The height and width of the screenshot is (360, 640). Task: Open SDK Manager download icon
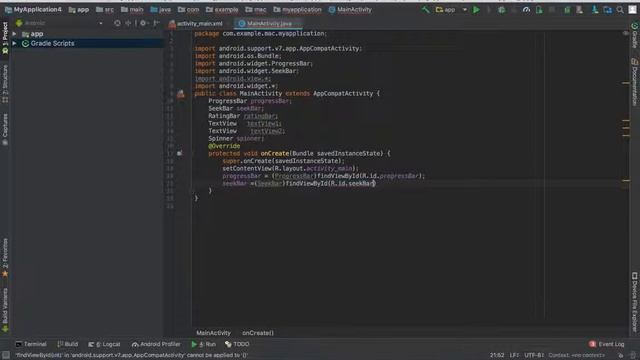(x=595, y=9)
